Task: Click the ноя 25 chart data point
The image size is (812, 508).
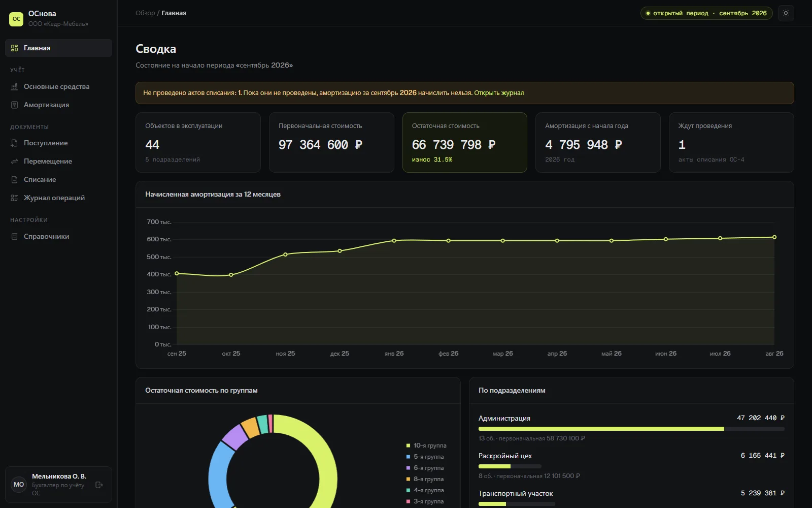Action: tap(285, 255)
